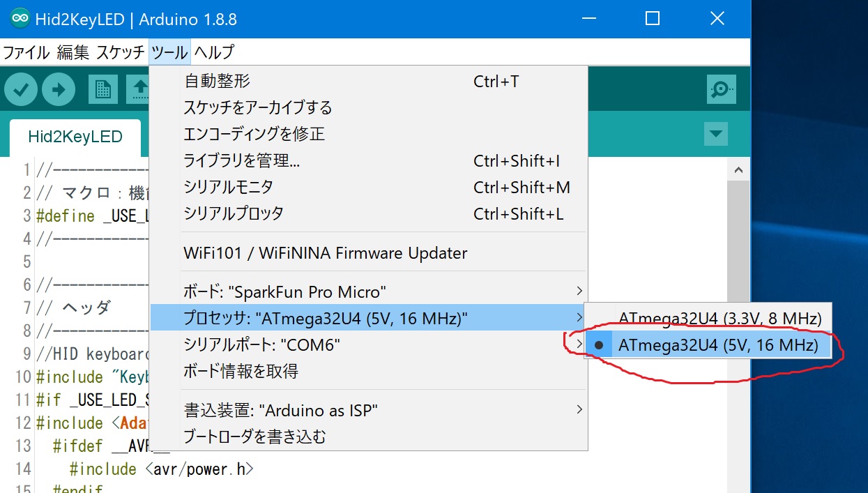Image resolution: width=868 pixels, height=493 pixels.
Task: Click the Open sketch up-arrow icon
Action: pyautogui.click(x=138, y=89)
